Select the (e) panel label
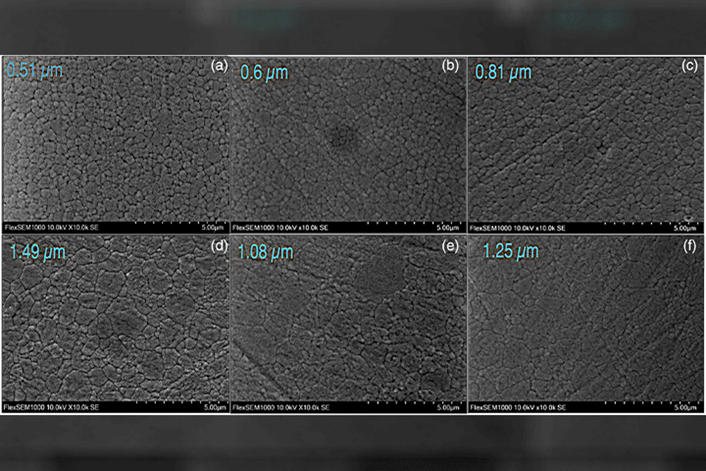Image resolution: width=706 pixels, height=471 pixels. click(450, 247)
